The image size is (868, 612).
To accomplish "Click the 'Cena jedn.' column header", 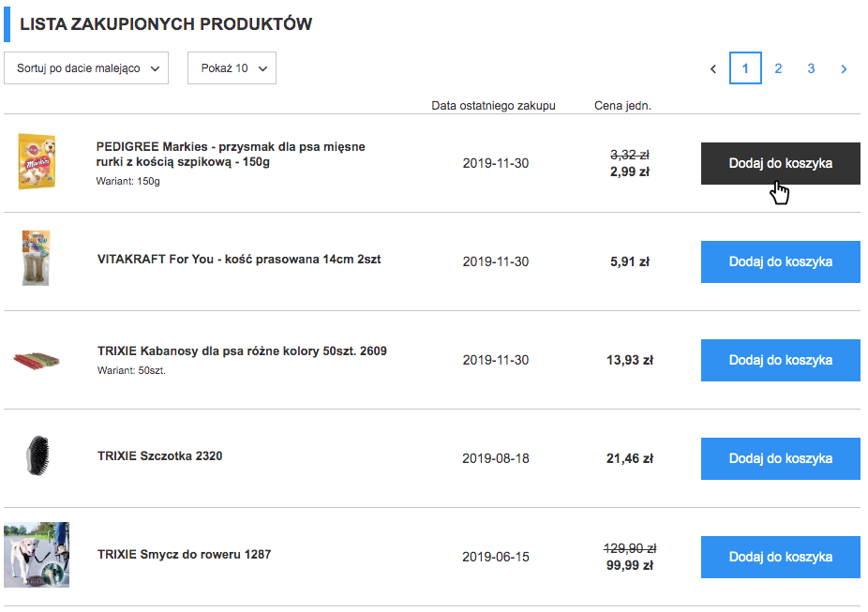I will pyautogui.click(x=622, y=106).
